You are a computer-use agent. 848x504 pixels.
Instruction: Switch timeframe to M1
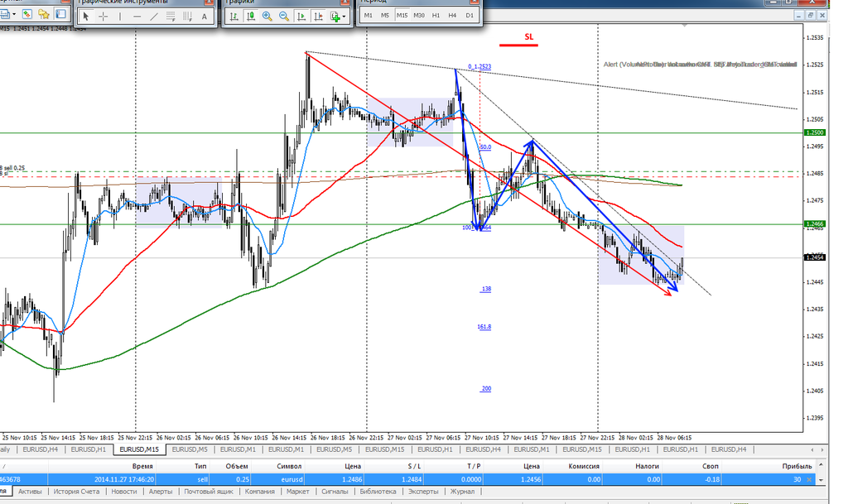click(369, 15)
